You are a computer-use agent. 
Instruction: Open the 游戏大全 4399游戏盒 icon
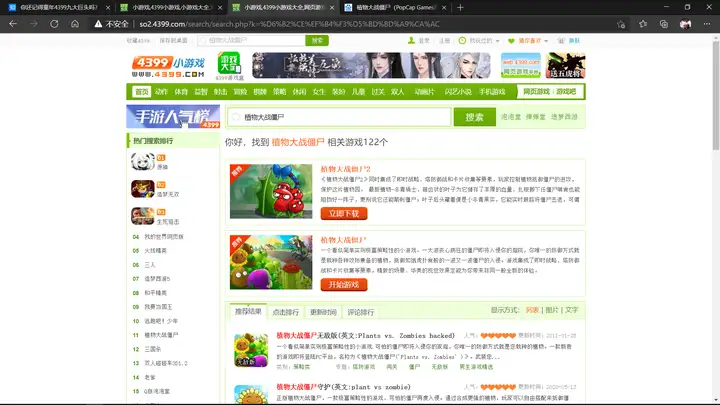pyautogui.click(x=229, y=63)
